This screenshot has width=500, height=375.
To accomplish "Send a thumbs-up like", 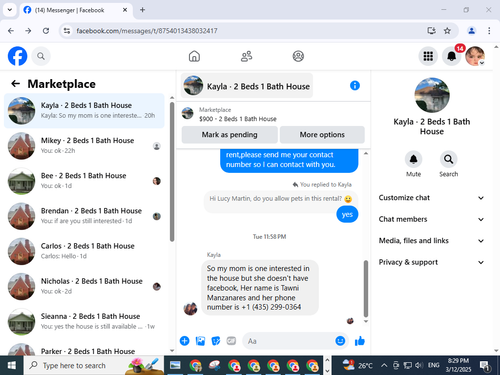I will (x=360, y=341).
